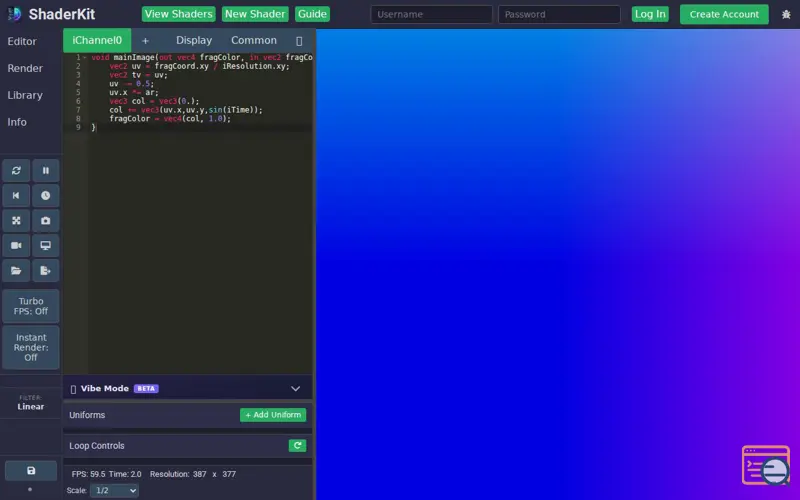Click the bug icon in header
The width and height of the screenshot is (800, 500).
click(x=786, y=14)
